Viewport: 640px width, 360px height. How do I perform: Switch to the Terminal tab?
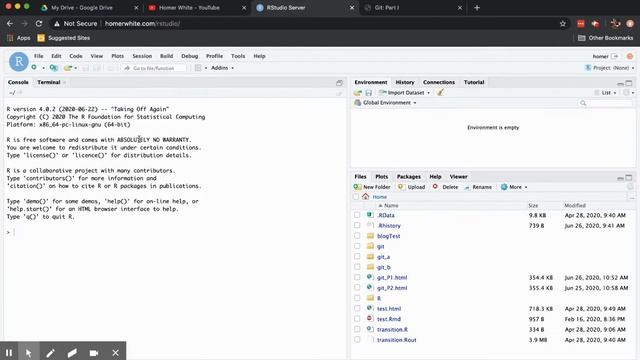(49, 82)
